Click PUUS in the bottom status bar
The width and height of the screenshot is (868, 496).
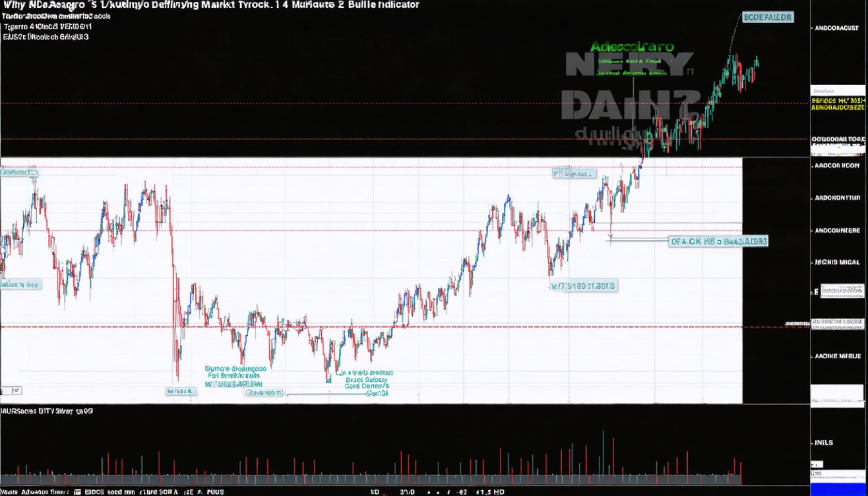coord(216,492)
